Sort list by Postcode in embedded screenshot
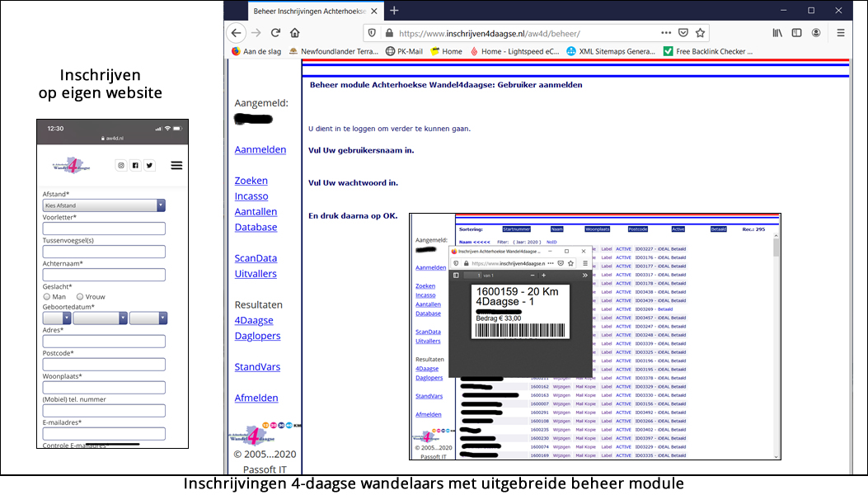The width and height of the screenshot is (868, 495). [x=638, y=229]
